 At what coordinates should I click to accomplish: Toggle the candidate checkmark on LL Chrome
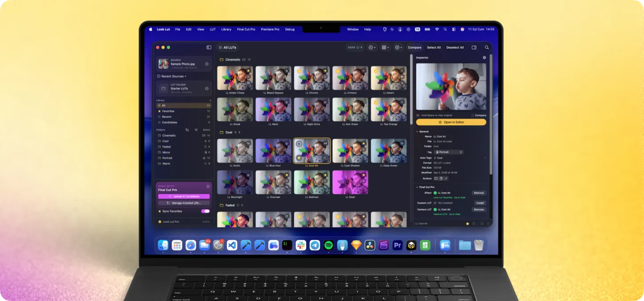click(x=299, y=70)
